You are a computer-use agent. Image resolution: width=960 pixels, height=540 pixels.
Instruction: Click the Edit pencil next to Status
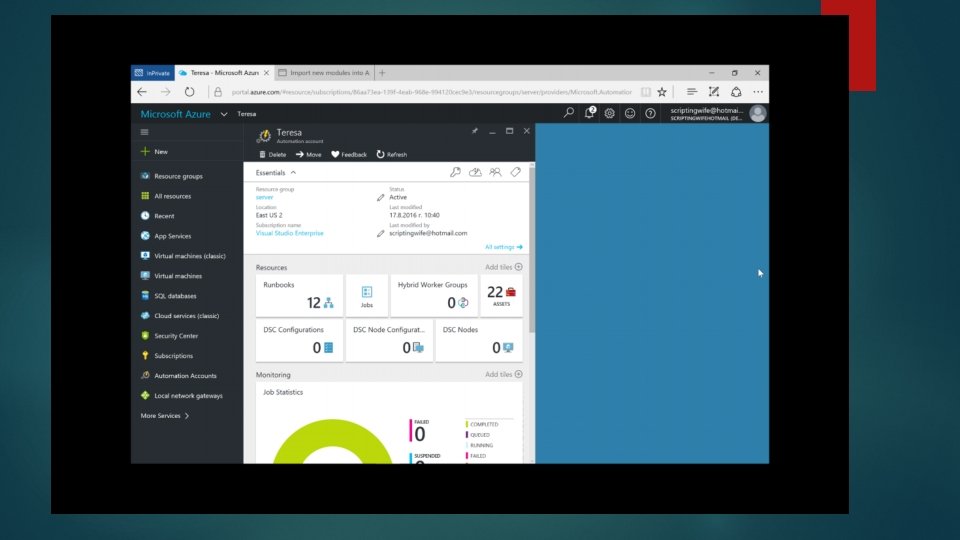pyautogui.click(x=380, y=198)
